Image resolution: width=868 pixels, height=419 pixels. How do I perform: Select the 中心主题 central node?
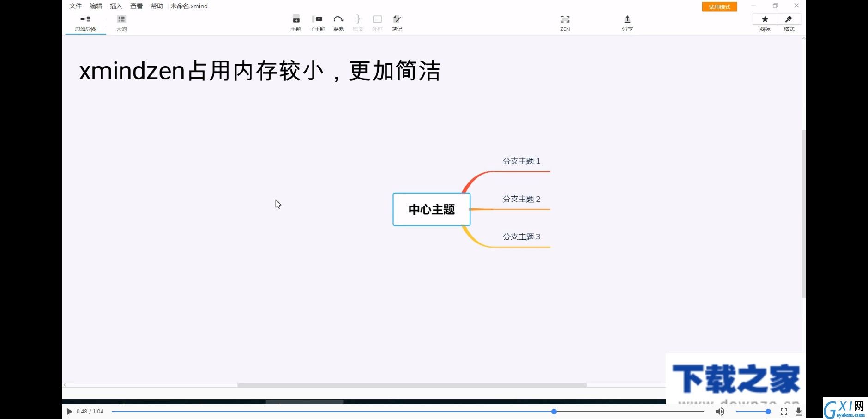point(431,209)
